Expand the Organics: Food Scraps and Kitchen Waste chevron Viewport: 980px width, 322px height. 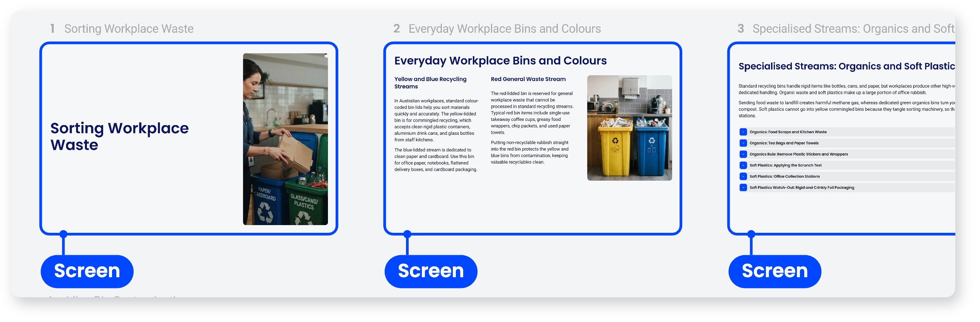pos(743,132)
